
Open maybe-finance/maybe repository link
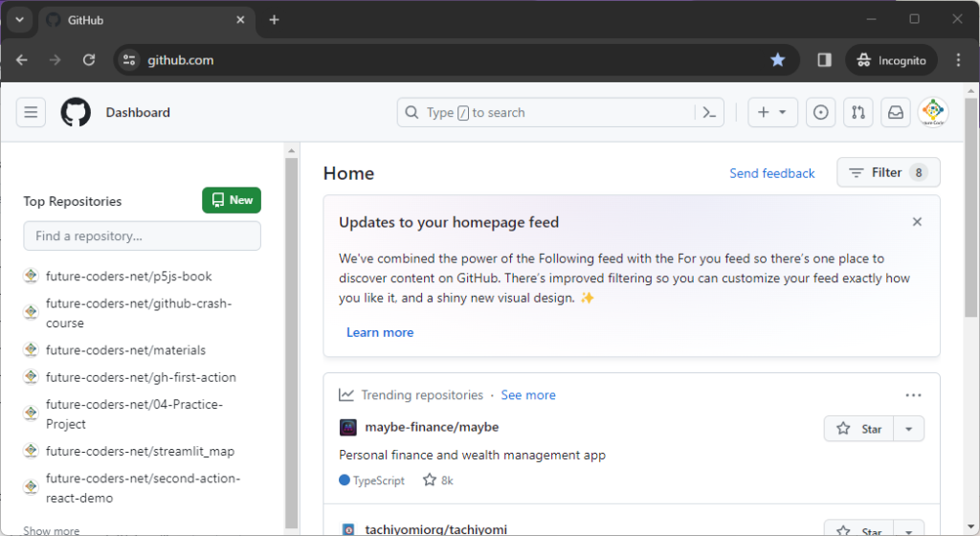point(432,427)
